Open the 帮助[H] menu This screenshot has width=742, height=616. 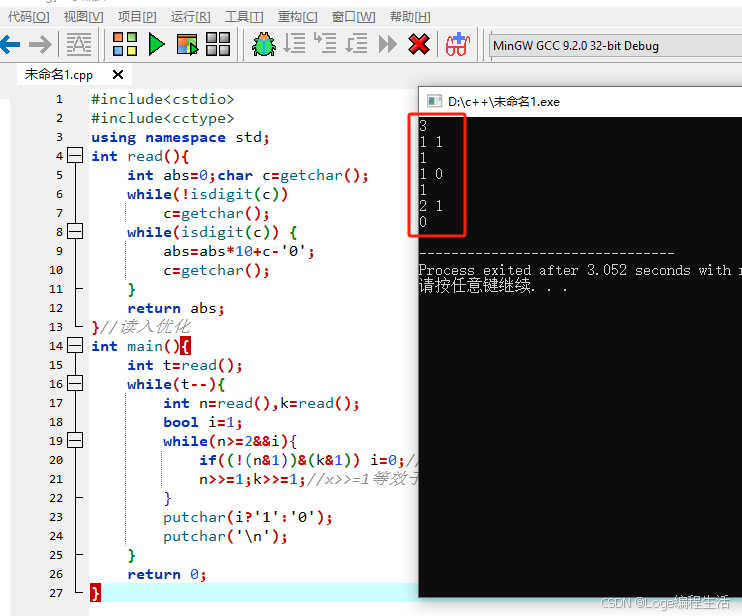(x=410, y=17)
